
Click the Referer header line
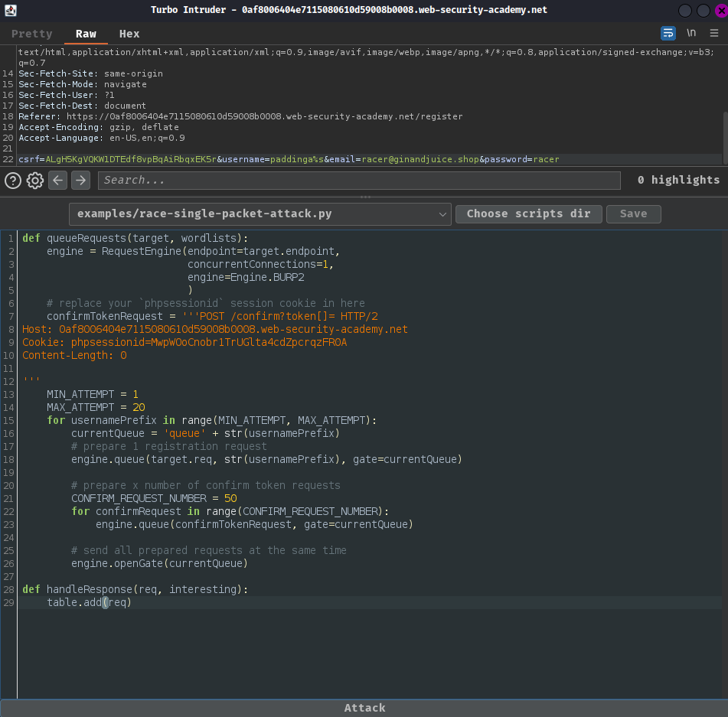click(x=240, y=116)
